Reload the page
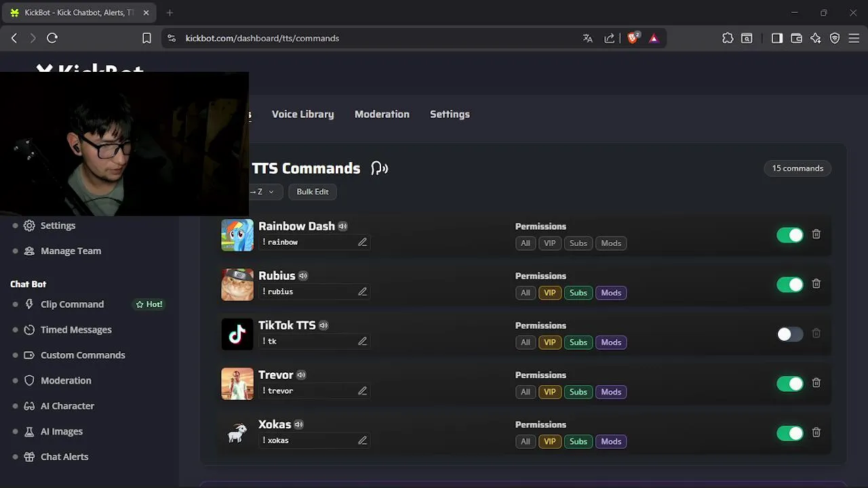 (x=52, y=38)
